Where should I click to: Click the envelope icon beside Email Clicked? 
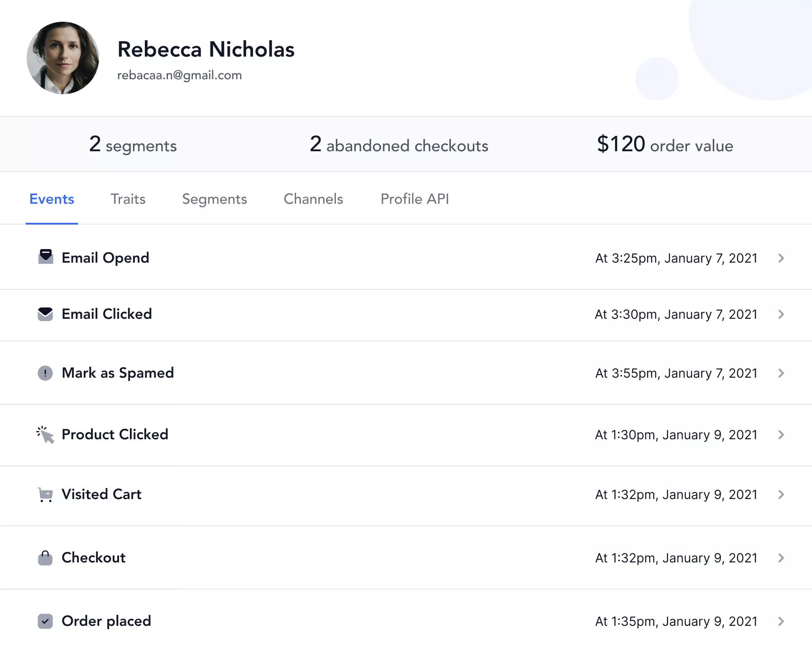45,314
